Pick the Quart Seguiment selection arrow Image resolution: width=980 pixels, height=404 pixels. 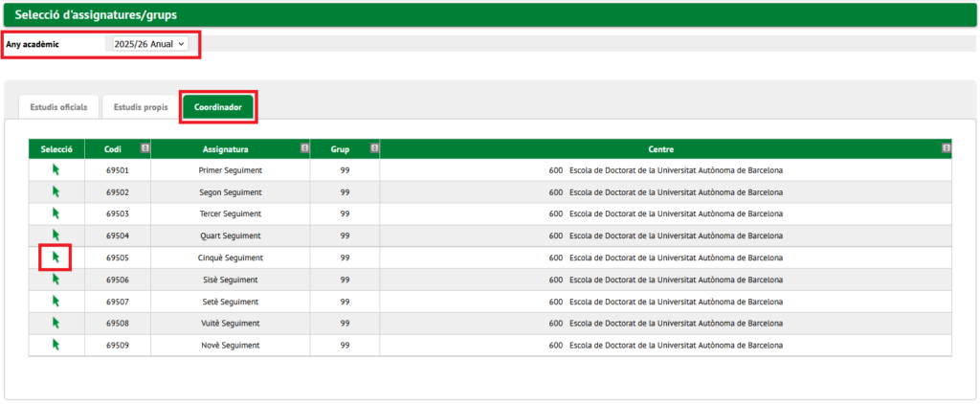point(56,236)
